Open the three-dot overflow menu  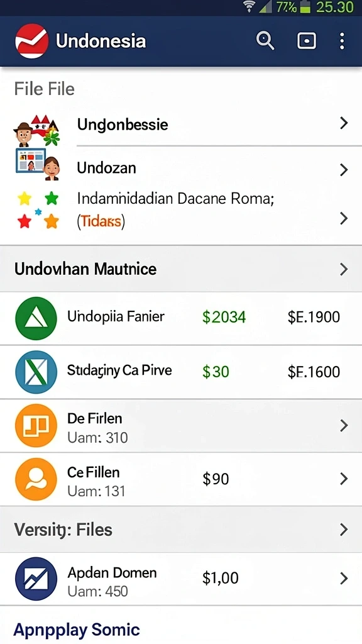coord(341,41)
